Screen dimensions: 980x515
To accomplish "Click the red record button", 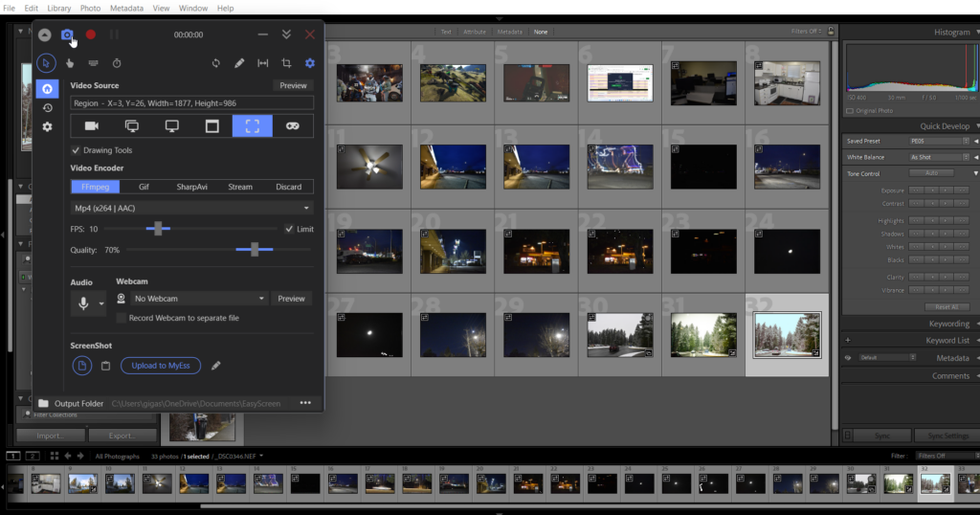I will (x=91, y=34).
